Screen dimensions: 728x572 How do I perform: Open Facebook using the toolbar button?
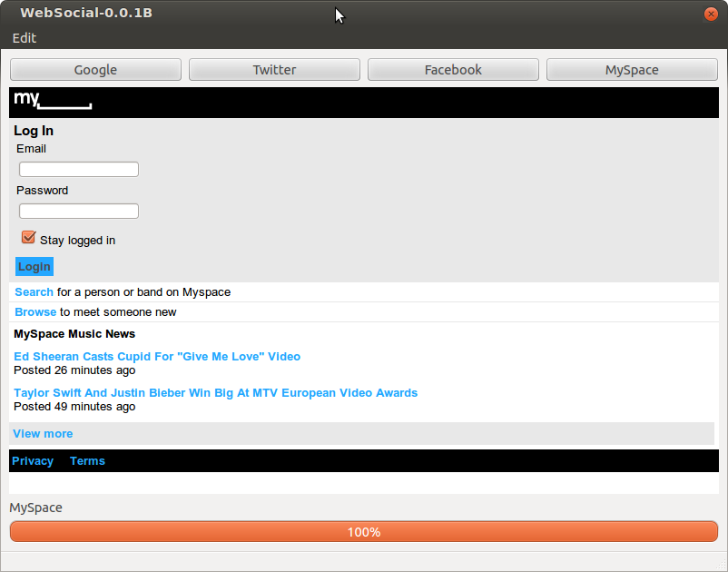(453, 70)
